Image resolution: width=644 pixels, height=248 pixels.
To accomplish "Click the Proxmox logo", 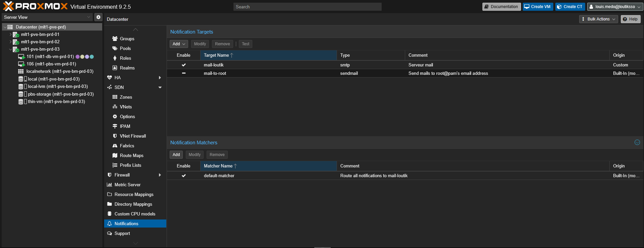I will click(35, 6).
